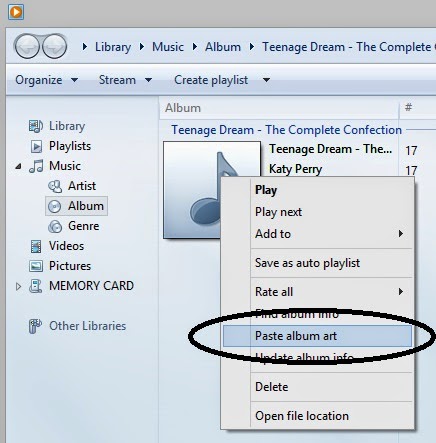436x443 pixels.
Task: Choose Play next in the context menu
Action: click(317, 212)
